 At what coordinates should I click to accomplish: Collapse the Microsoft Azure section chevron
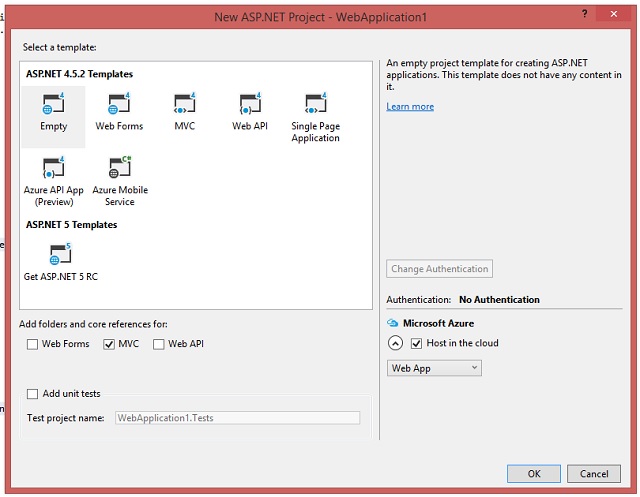click(x=395, y=343)
